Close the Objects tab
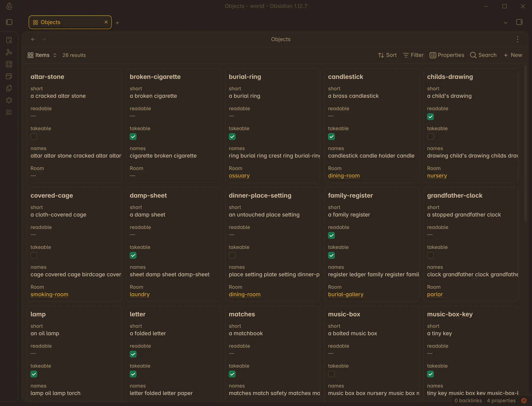532x406 pixels. pos(106,22)
